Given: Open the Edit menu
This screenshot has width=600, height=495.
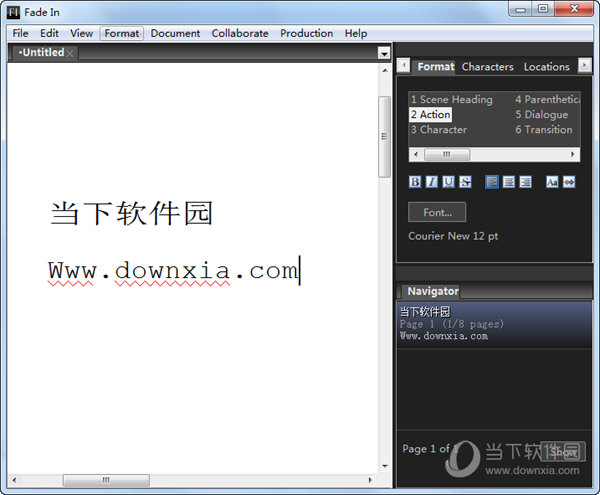Looking at the screenshot, I should [x=49, y=33].
